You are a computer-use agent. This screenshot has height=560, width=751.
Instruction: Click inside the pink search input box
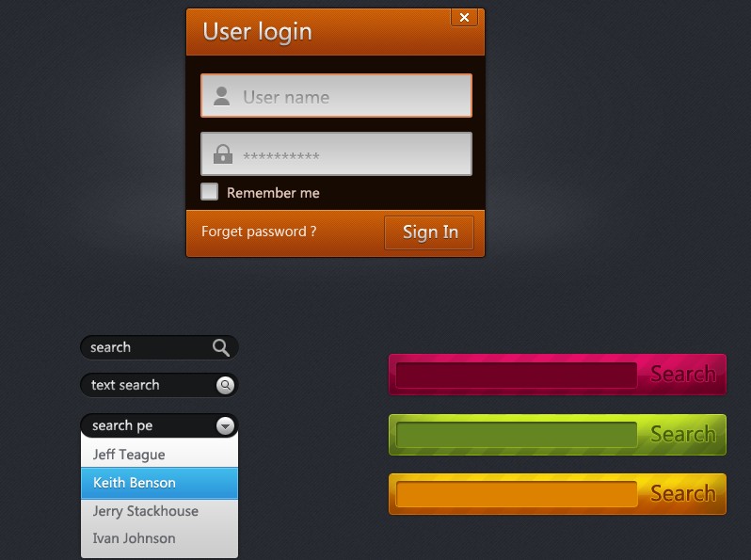click(516, 375)
